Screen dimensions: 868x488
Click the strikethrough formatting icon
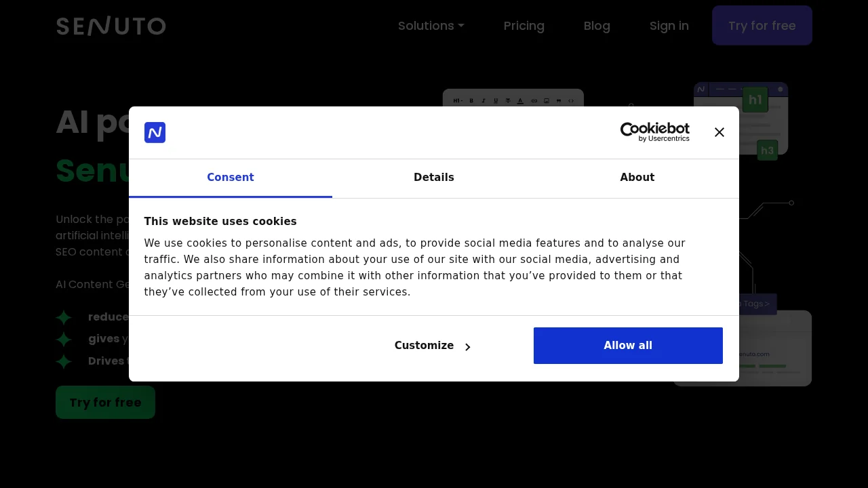pyautogui.click(x=508, y=100)
